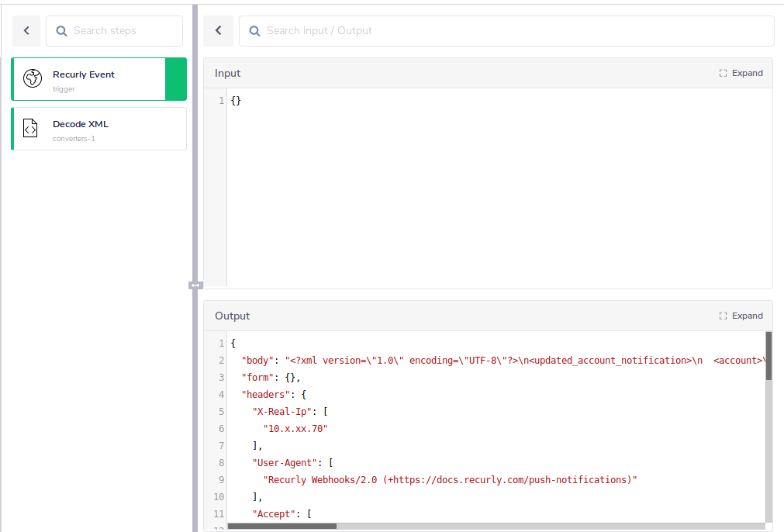784x532 pixels.
Task: Click the Output panel header label
Action: pos(232,315)
